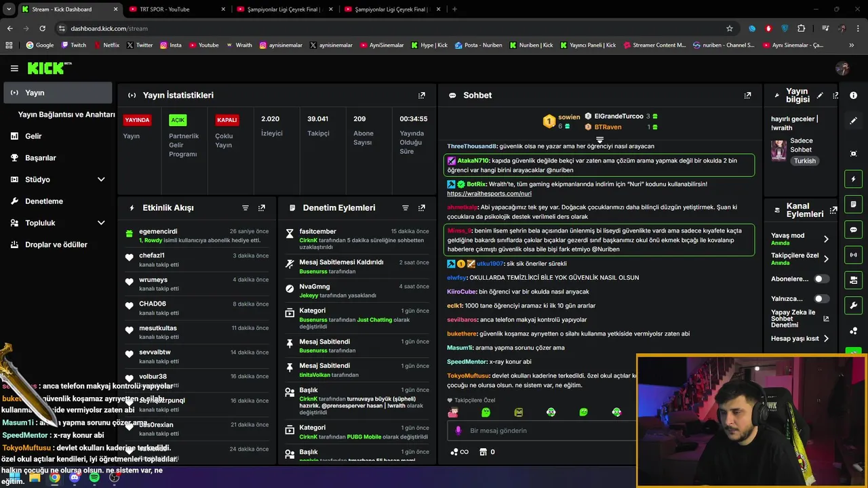Click the egemencirdi gifted sub event

tap(197, 235)
